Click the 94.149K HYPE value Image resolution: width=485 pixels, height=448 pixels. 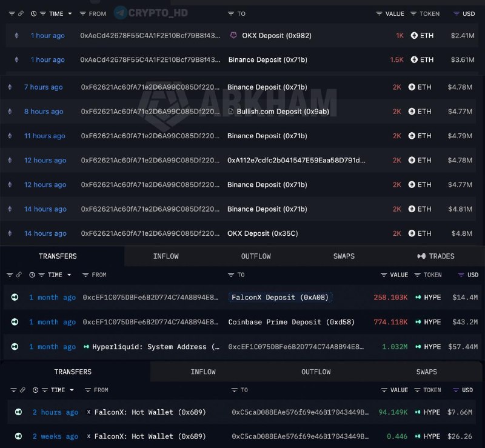(393, 412)
